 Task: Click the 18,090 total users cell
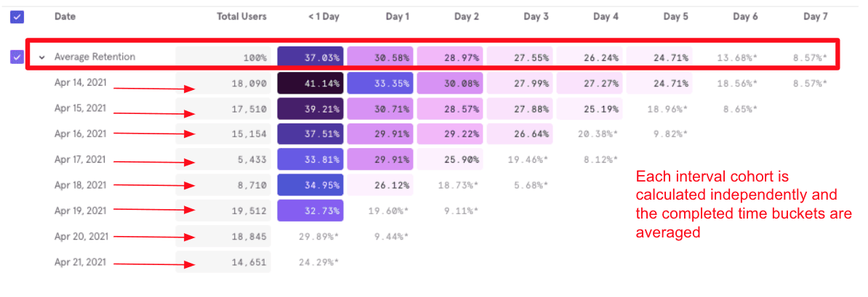(223, 84)
